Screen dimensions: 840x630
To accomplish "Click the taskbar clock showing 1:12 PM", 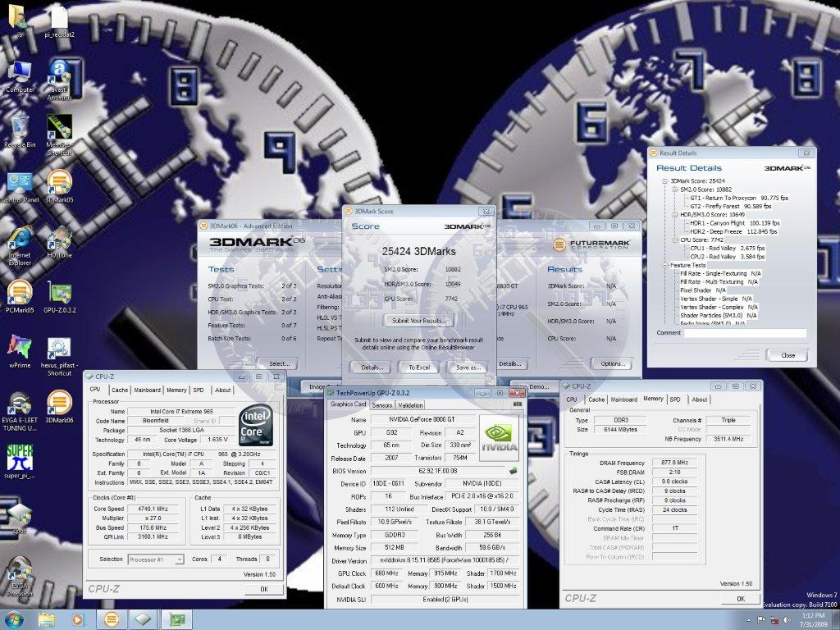I will point(813,620).
